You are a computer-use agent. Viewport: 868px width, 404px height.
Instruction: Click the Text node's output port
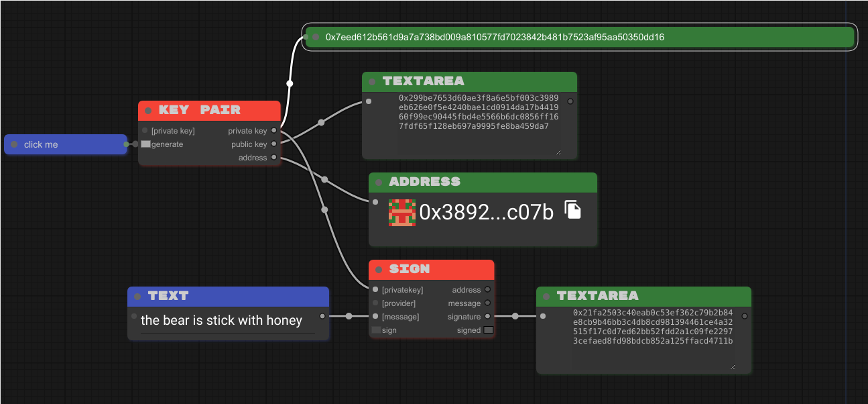322,315
